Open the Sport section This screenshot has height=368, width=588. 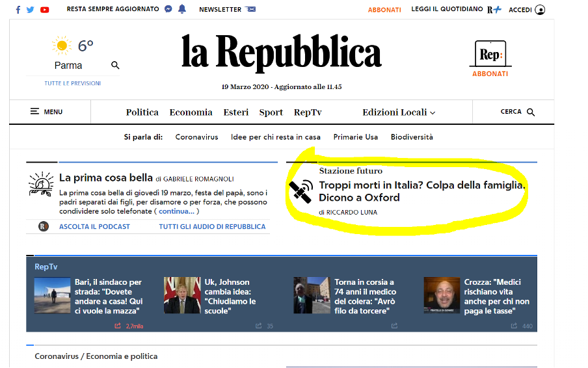[x=271, y=112]
